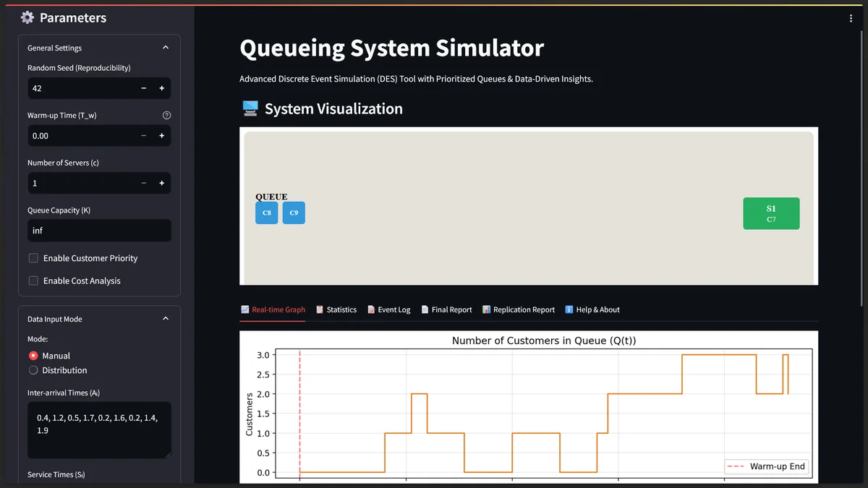Click the Warm-up Time input field
Image resolution: width=868 pixels, height=488 pixels.
[x=81, y=136]
